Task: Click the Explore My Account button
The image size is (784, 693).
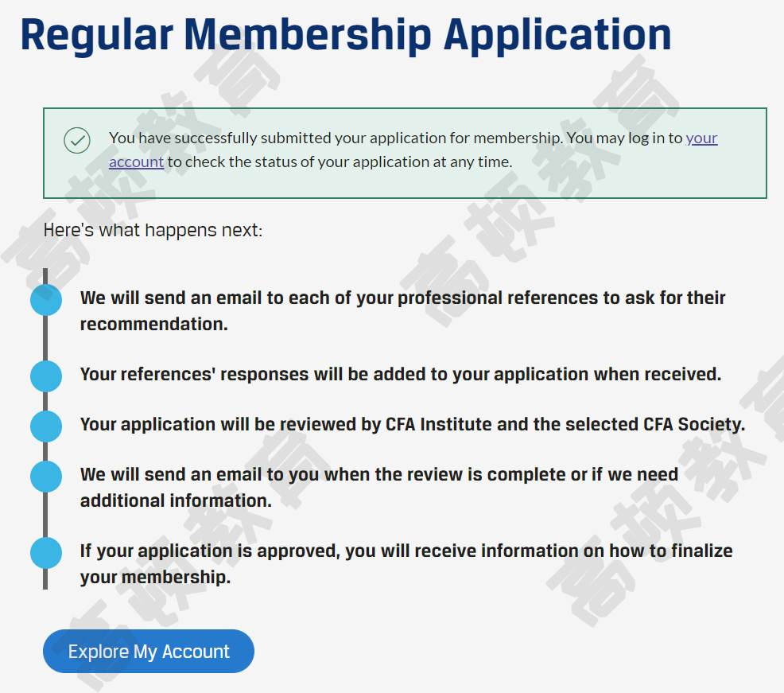Action: [x=149, y=651]
